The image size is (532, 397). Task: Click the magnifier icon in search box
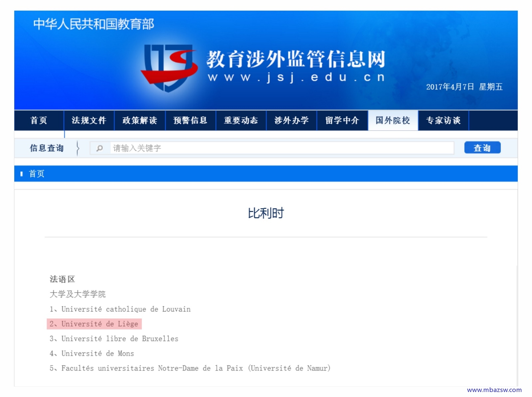pos(99,148)
